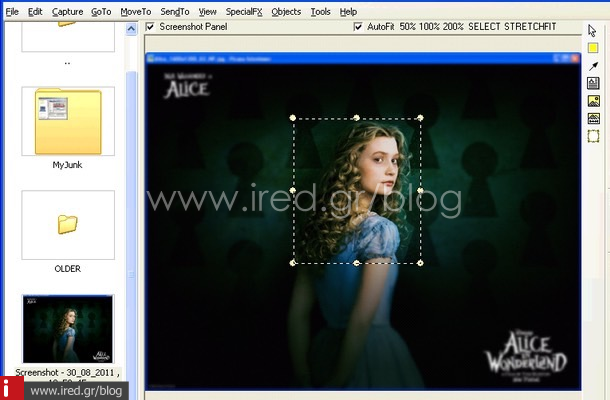Open the Capture menu
This screenshot has width=610, height=400.
67,12
